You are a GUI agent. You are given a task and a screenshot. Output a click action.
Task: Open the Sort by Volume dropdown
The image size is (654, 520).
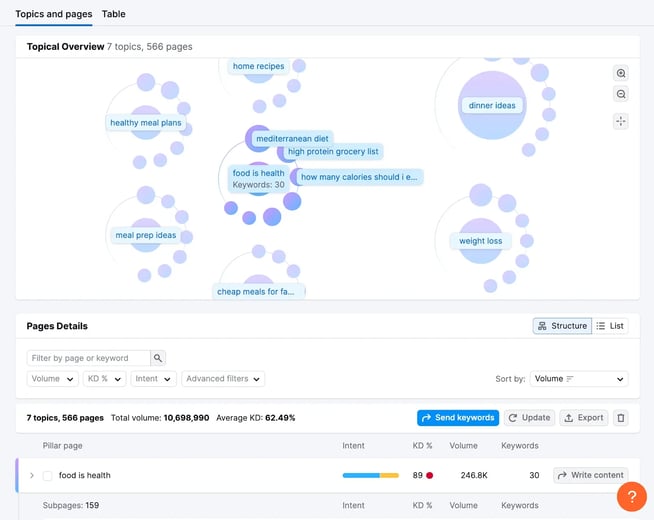[579, 379]
